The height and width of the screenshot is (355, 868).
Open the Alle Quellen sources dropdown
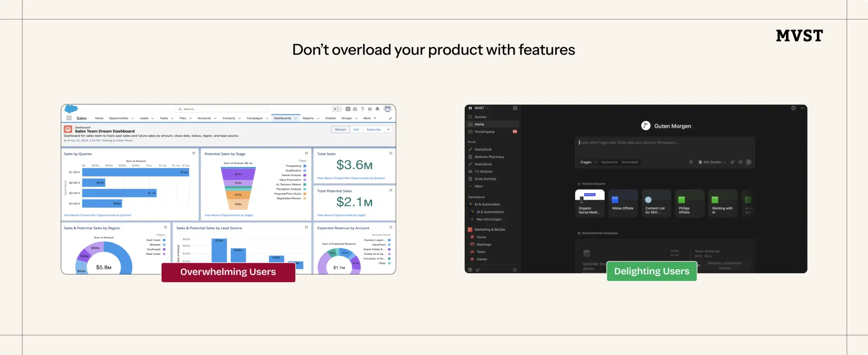[x=712, y=162]
